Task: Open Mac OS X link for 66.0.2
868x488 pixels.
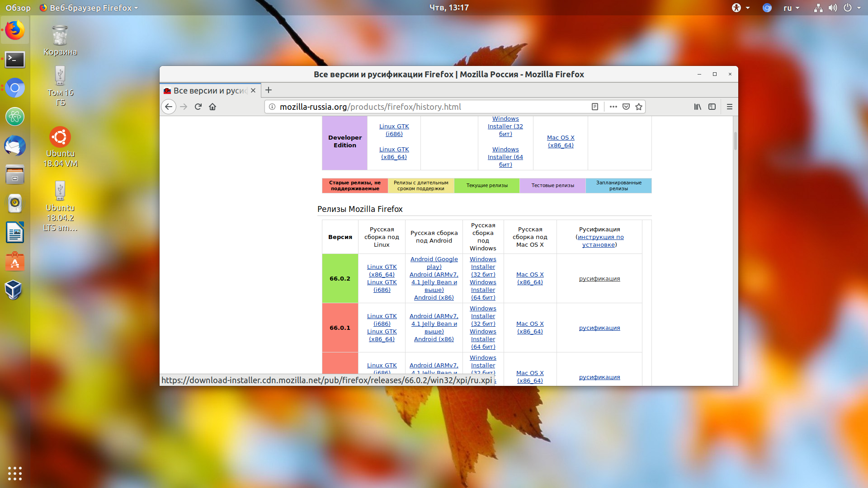Action: point(530,278)
